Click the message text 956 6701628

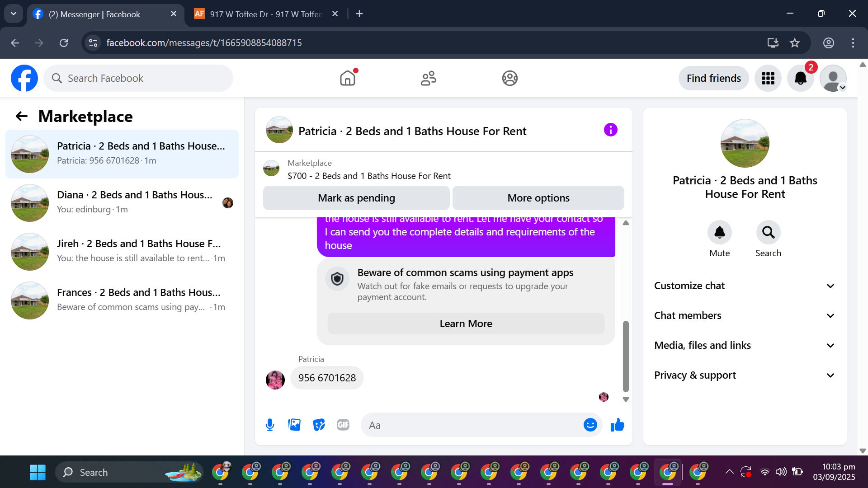[327, 378]
